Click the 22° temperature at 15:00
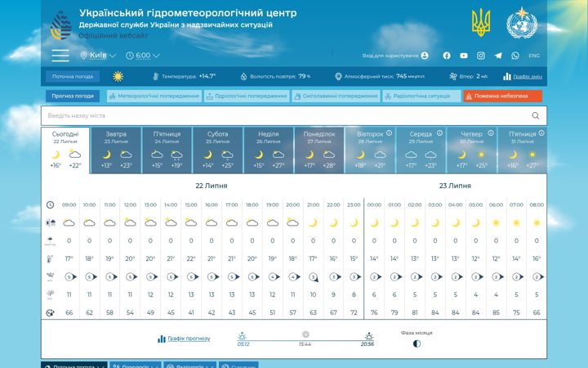Image resolution: width=588 pixels, height=368 pixels. tap(191, 258)
